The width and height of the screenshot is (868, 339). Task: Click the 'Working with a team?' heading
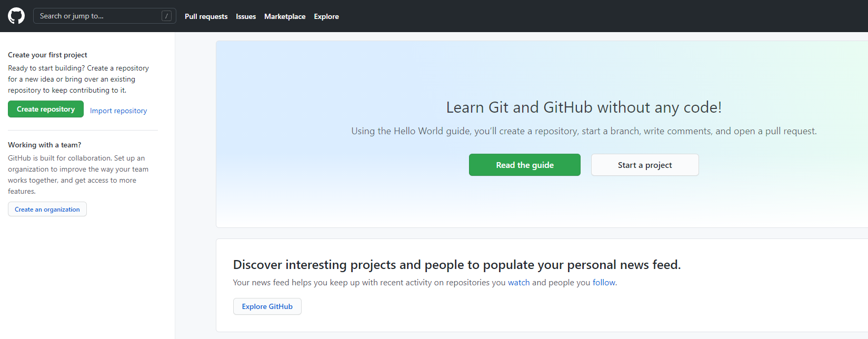[x=45, y=145]
